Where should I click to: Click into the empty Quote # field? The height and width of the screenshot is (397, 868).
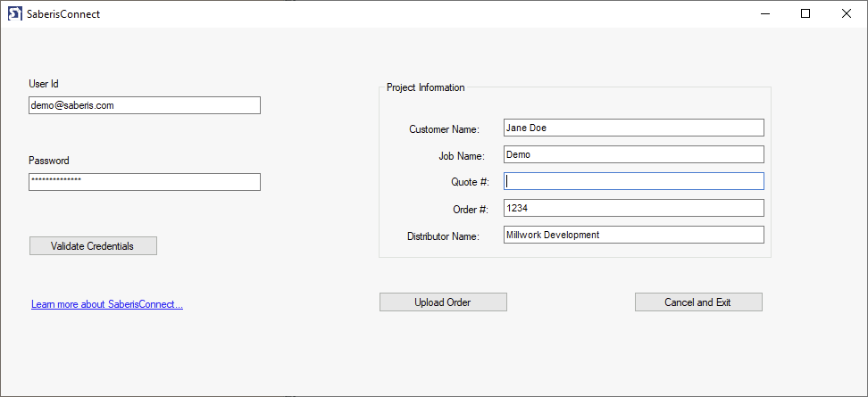point(633,181)
